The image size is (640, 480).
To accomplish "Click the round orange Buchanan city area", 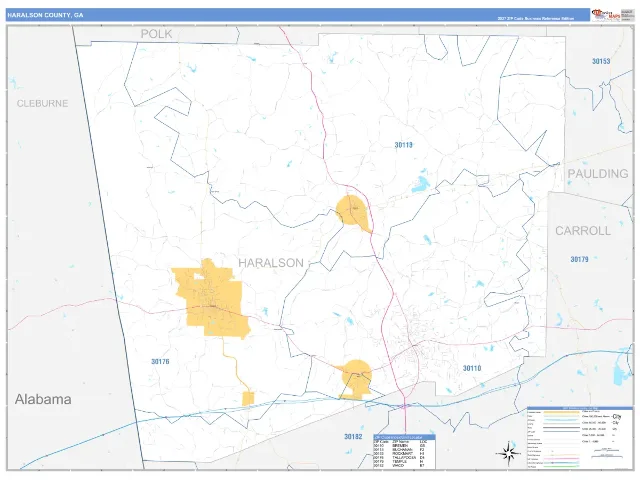I will click(352, 211).
